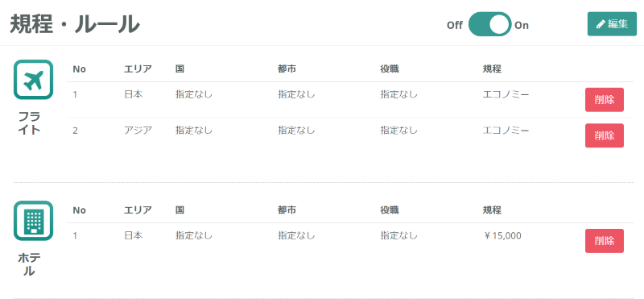Click the 役職 column header in the hotel table
644x299 pixels.
pos(390,210)
